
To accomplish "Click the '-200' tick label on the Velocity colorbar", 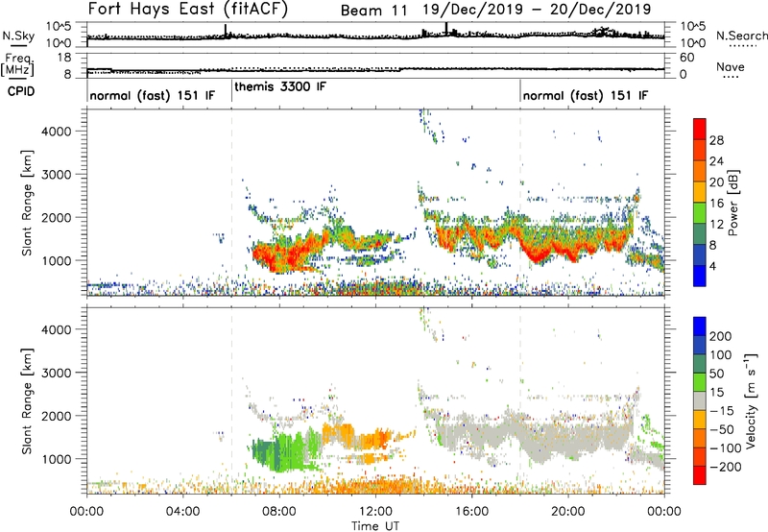I will 726,467.
